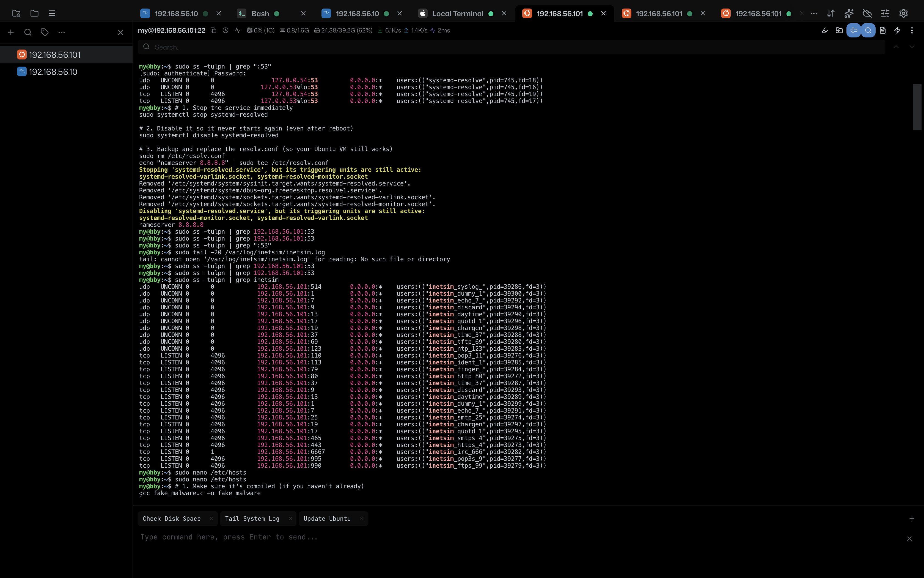Open the transfers up-down arrows icon
Viewport: 924px width, 578px height.
coord(831,13)
